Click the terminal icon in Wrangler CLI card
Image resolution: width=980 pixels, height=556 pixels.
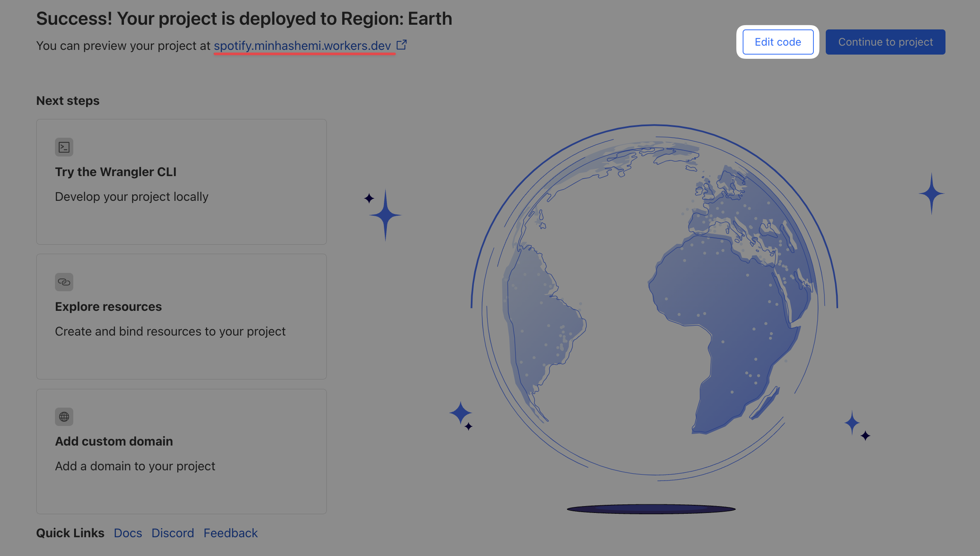[64, 147]
